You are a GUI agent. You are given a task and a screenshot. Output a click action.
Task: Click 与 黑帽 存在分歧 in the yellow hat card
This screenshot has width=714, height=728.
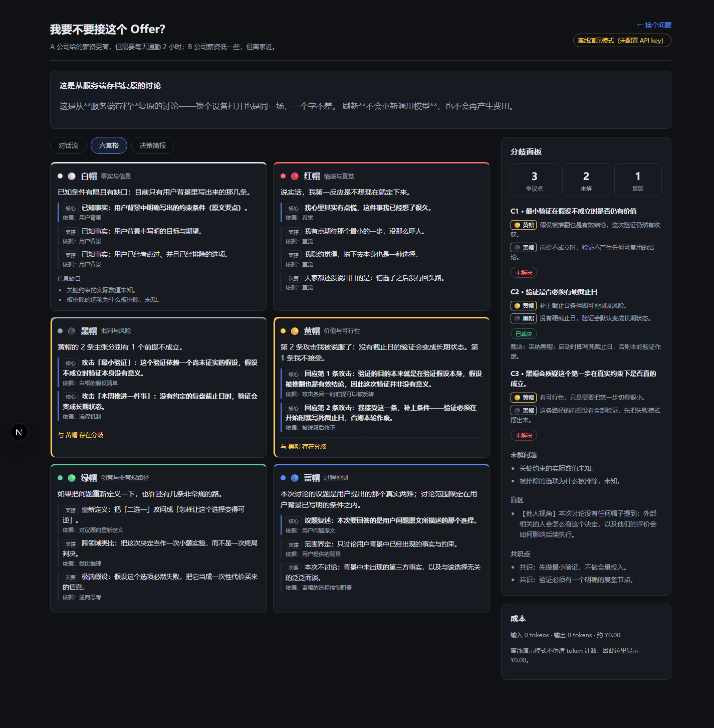pos(304,447)
